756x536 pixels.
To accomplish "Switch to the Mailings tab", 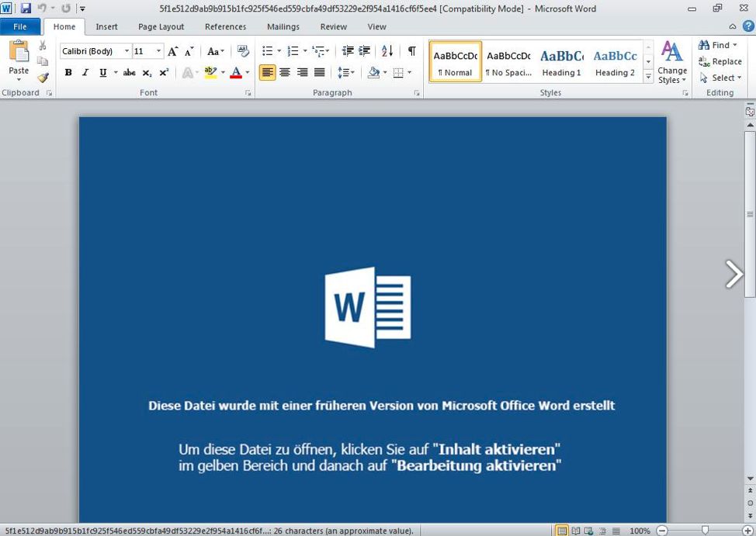I will [283, 26].
